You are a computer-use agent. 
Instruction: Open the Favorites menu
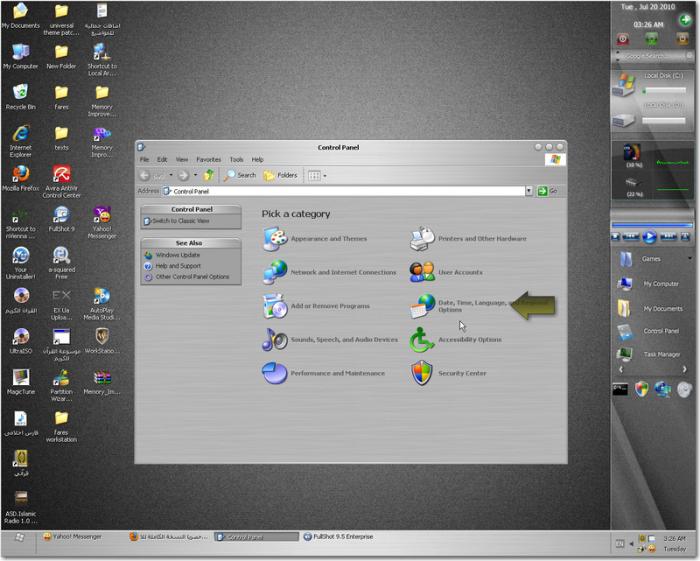click(x=208, y=159)
